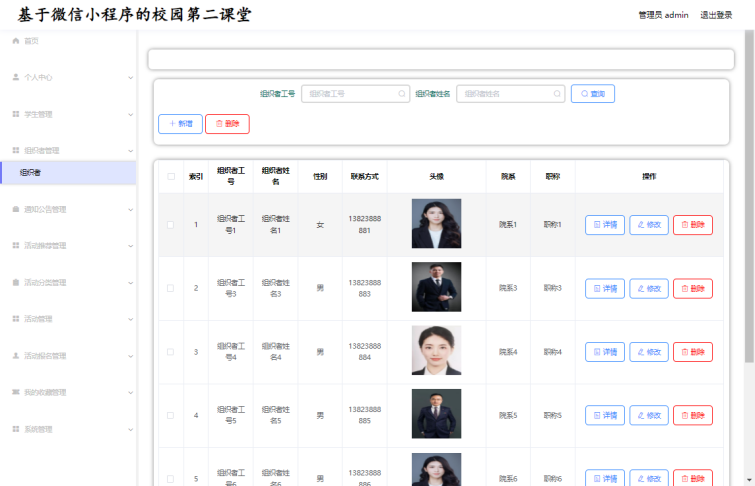Viewport: 755px width, 486px height.
Task: Check the checkbox for row 1
Action: tap(171, 224)
